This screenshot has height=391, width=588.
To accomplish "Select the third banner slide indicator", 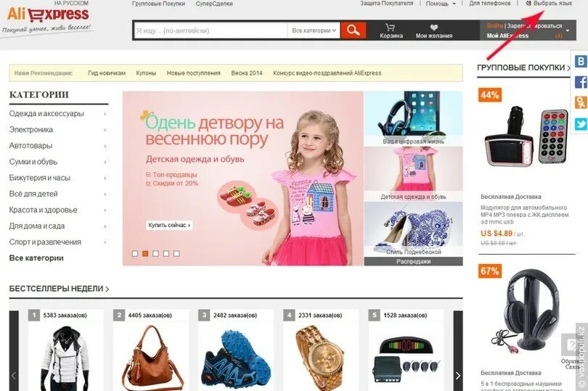I will (x=155, y=253).
